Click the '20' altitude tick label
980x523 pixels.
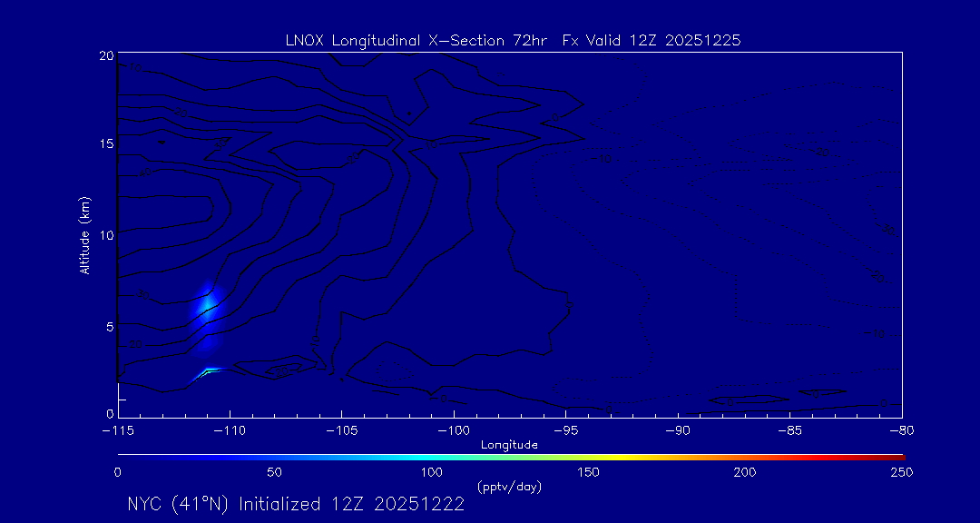105,55
